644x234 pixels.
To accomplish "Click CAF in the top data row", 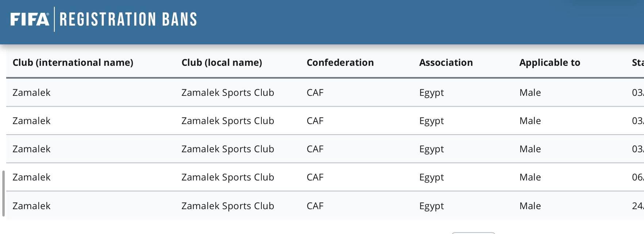I will click(315, 93).
